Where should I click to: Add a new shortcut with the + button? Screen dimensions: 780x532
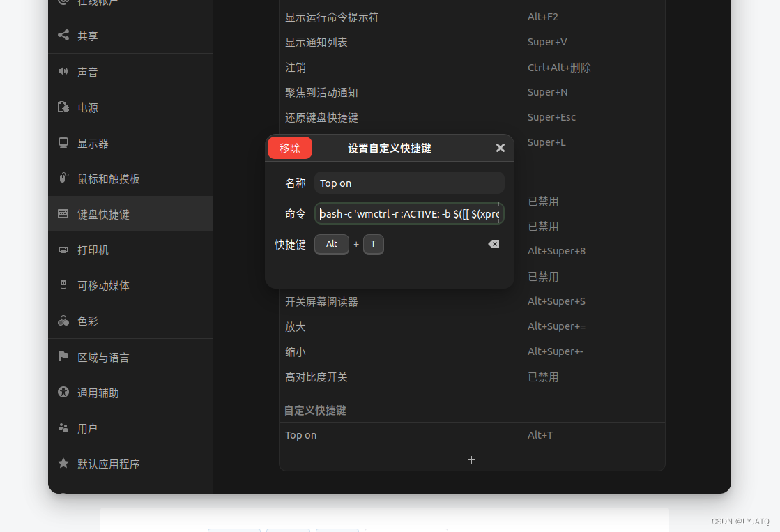click(x=471, y=459)
